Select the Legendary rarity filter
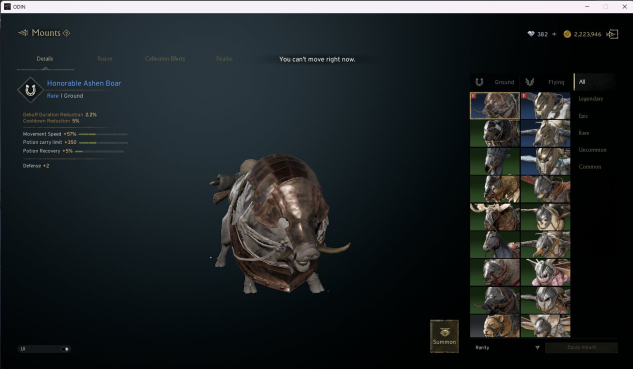The width and height of the screenshot is (633, 369). [591, 99]
